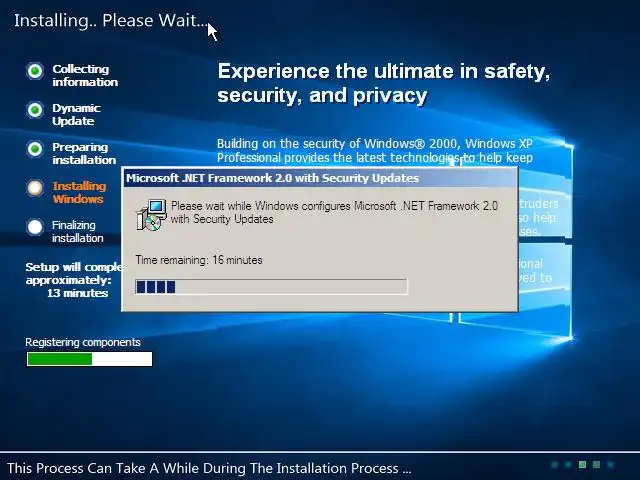Click the 'Preparing installation' step label
The height and width of the screenshot is (480, 640).
[x=84, y=153]
